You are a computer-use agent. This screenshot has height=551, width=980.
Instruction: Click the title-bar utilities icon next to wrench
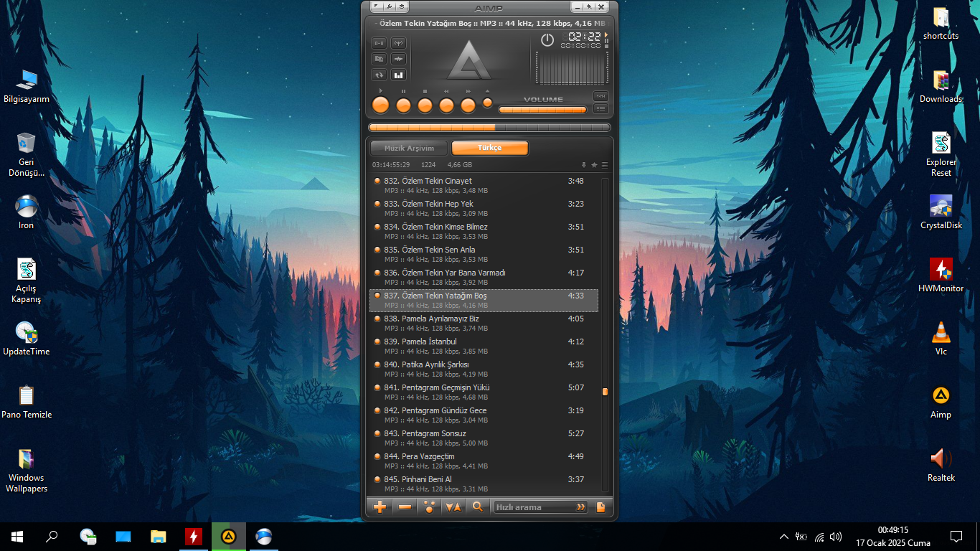402,6
